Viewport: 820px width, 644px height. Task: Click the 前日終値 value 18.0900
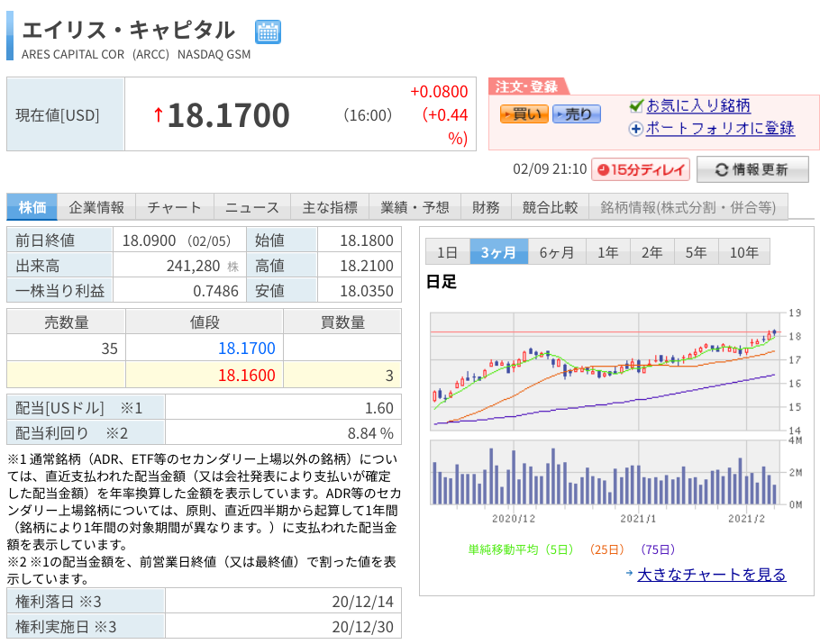click(149, 240)
